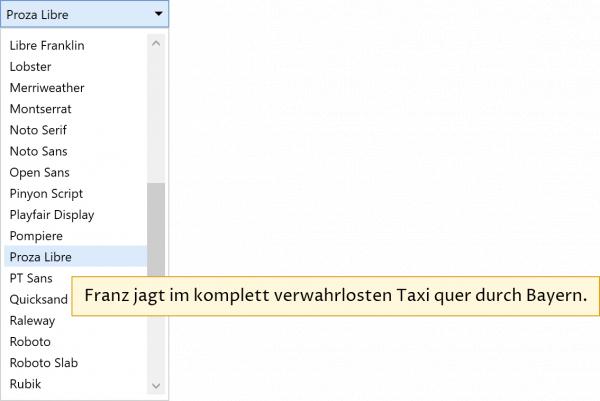Choose PT Sans font entry

[x=31, y=278]
